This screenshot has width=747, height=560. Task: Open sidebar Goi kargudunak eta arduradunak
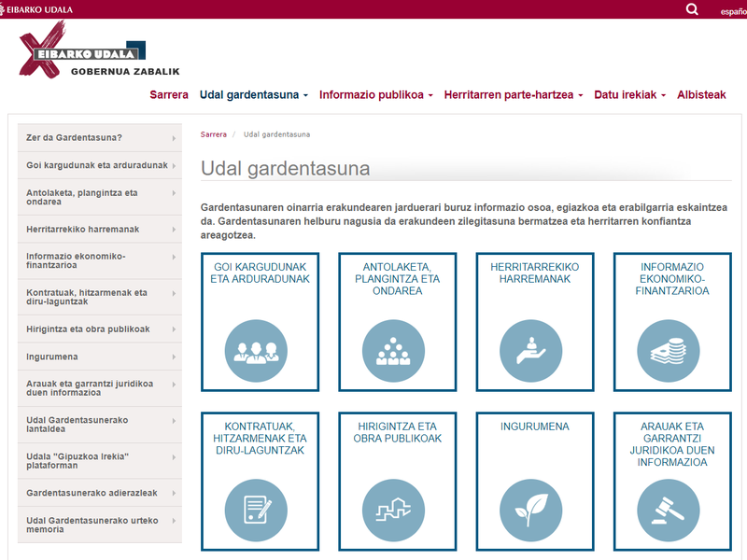[100, 165]
